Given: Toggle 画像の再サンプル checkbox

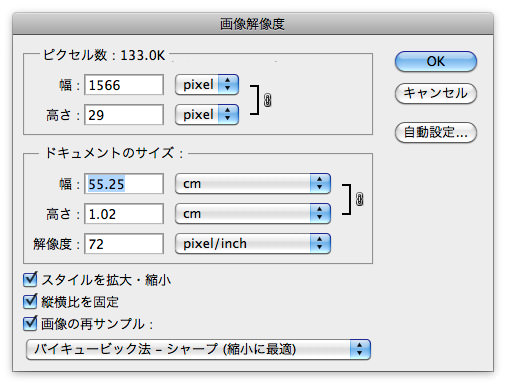Looking at the screenshot, I should (x=30, y=323).
